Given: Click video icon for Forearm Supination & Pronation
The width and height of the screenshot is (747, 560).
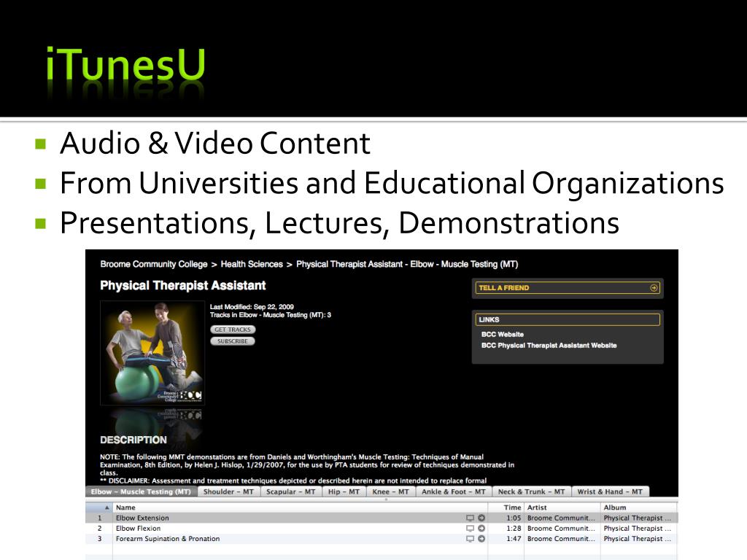Looking at the screenshot, I should 470,539.
